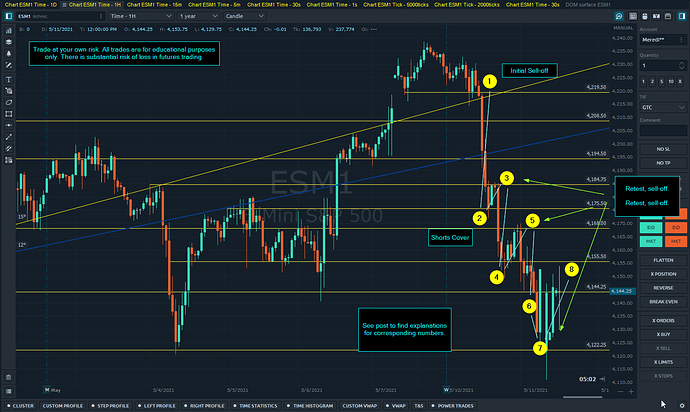Click the X ORDERS button

click(x=663, y=320)
